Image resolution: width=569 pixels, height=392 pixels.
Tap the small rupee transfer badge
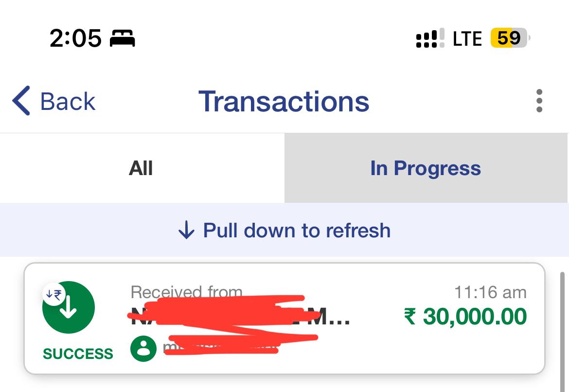click(53, 294)
